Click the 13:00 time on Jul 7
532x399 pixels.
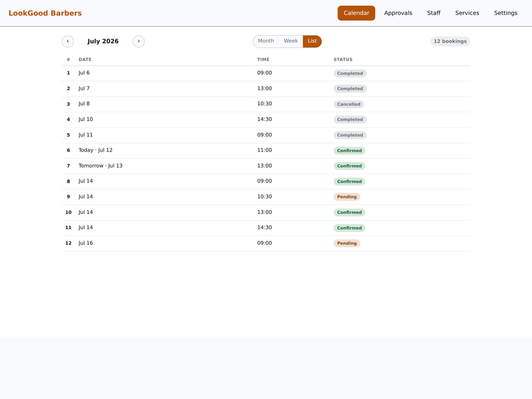[x=265, y=88]
